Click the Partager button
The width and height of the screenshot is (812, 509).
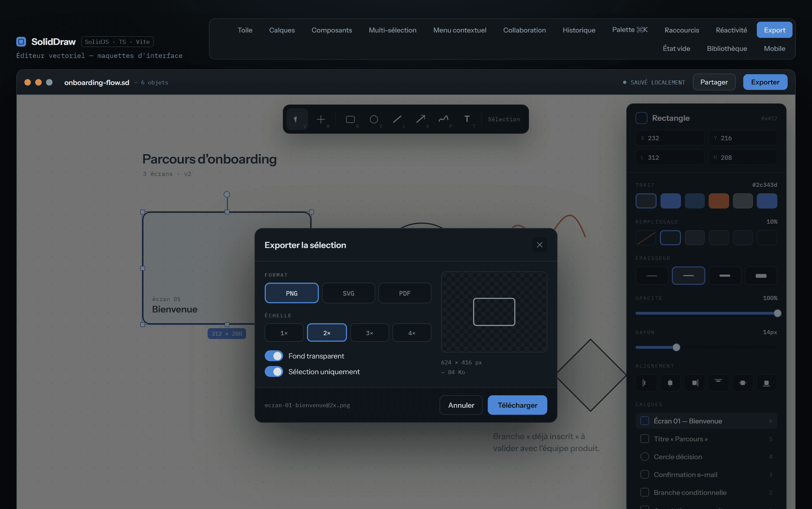click(714, 82)
